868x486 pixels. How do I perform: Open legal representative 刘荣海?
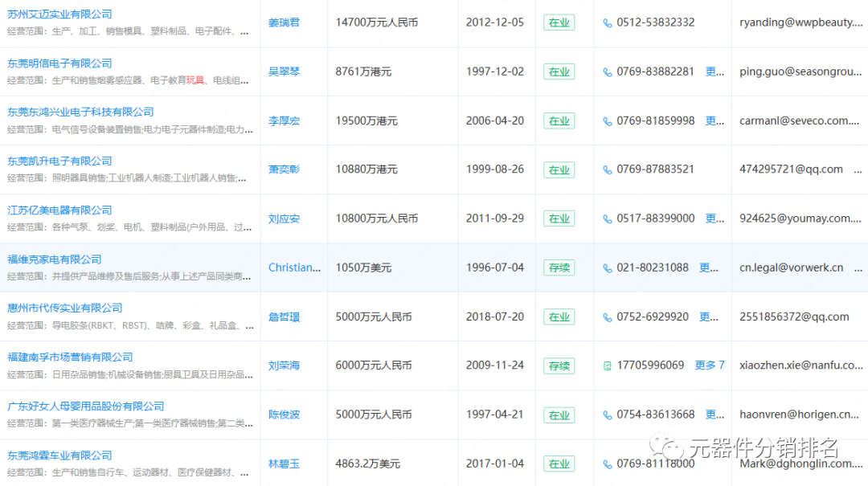click(x=284, y=366)
